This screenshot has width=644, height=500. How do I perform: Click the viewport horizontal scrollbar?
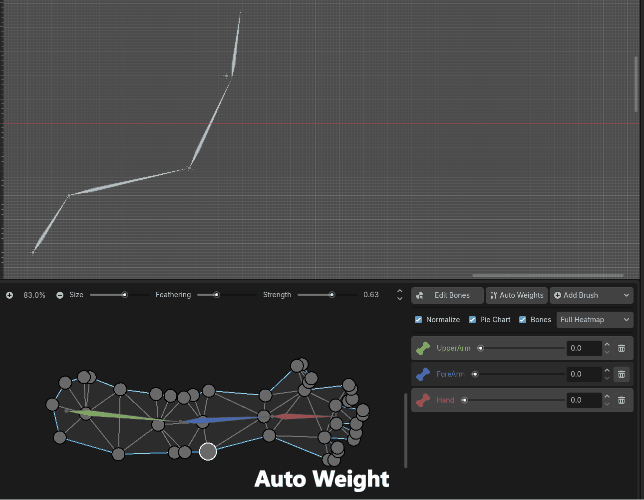pos(548,275)
